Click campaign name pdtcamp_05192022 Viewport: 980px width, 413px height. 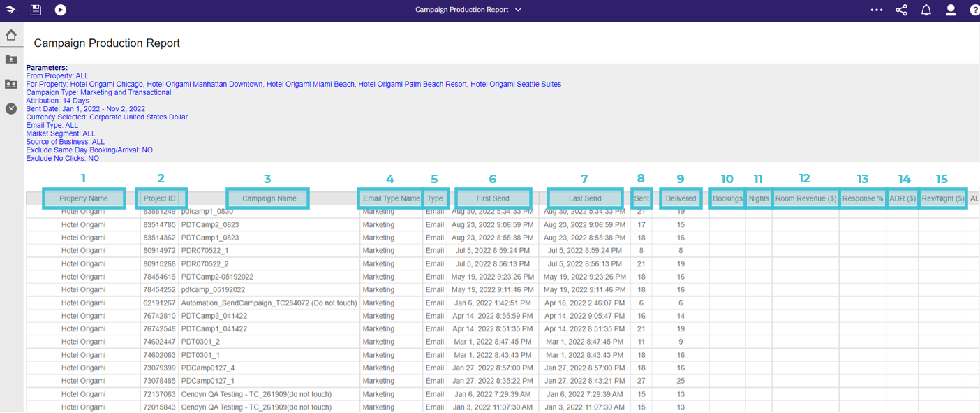pos(214,289)
